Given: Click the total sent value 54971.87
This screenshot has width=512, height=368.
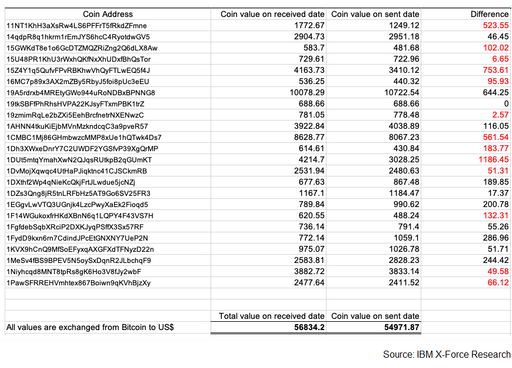Looking at the screenshot, I should [402, 327].
